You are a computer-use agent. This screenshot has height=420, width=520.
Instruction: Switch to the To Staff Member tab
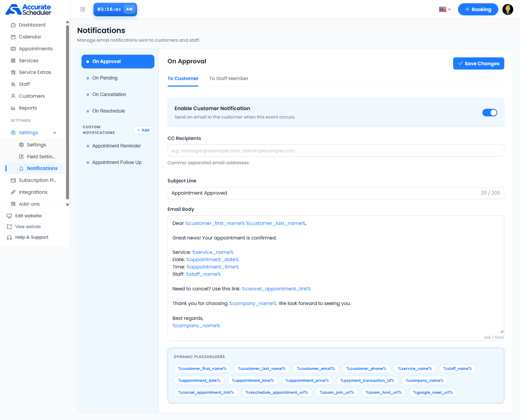point(229,79)
